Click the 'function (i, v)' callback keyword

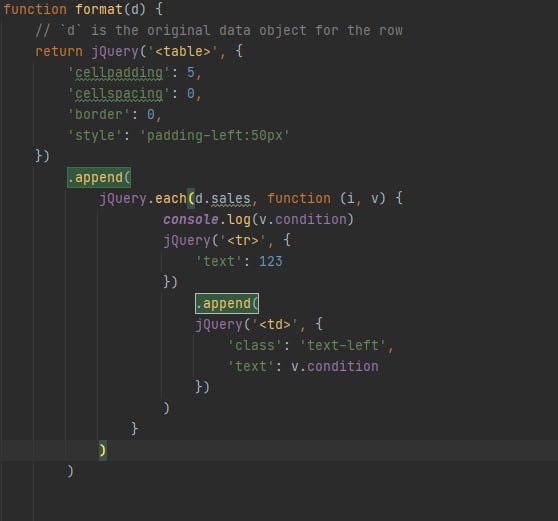point(326,199)
